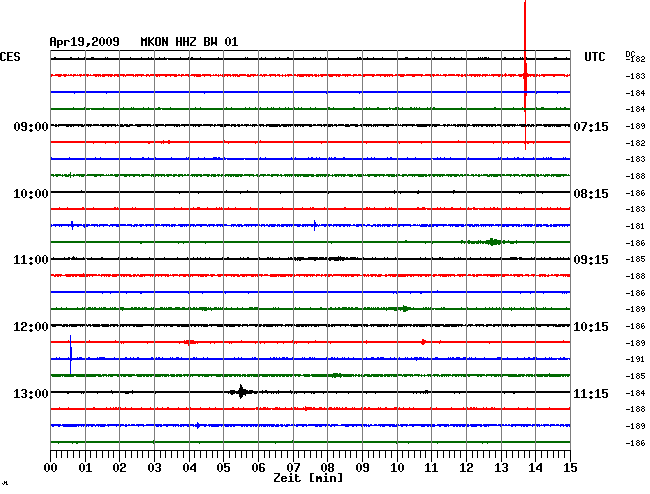Click minute 10 on the time axis
The image size is (650, 494).
tap(397, 468)
